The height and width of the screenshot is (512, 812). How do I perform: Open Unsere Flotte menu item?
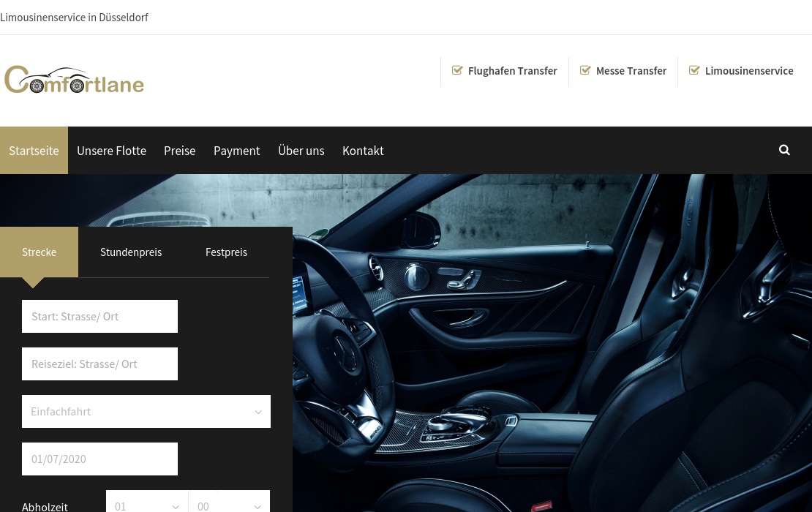[111, 151]
